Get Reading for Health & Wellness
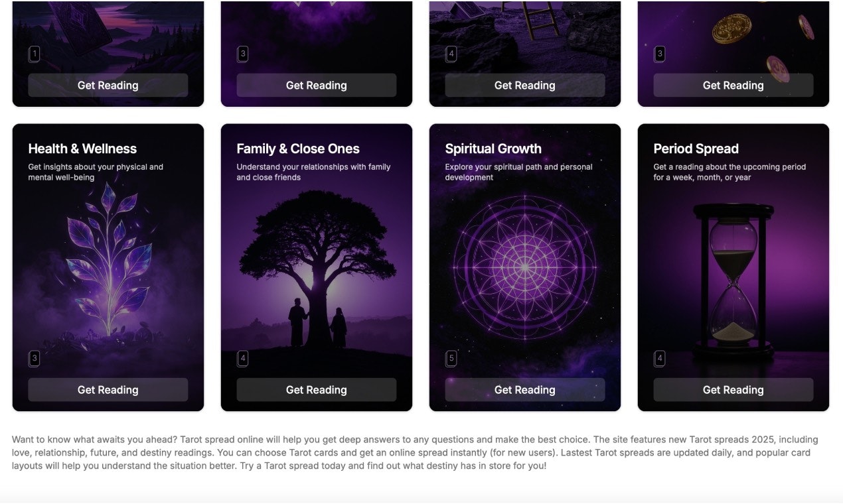This screenshot has width=843, height=504. click(108, 390)
